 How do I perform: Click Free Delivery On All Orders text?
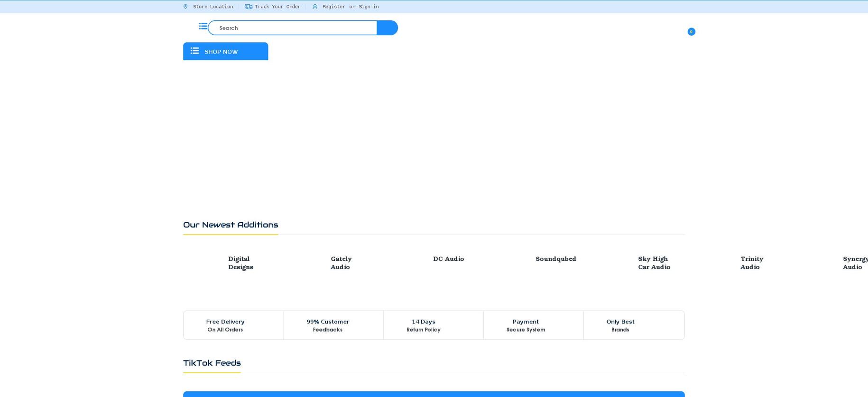coord(225,325)
